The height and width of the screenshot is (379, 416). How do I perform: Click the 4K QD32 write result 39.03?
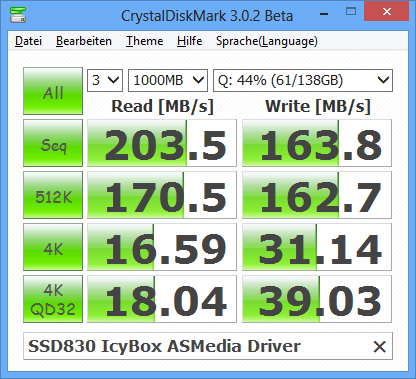tap(317, 299)
